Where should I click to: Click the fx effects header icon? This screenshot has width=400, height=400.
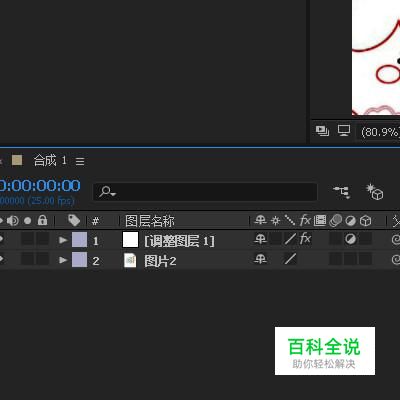305,220
